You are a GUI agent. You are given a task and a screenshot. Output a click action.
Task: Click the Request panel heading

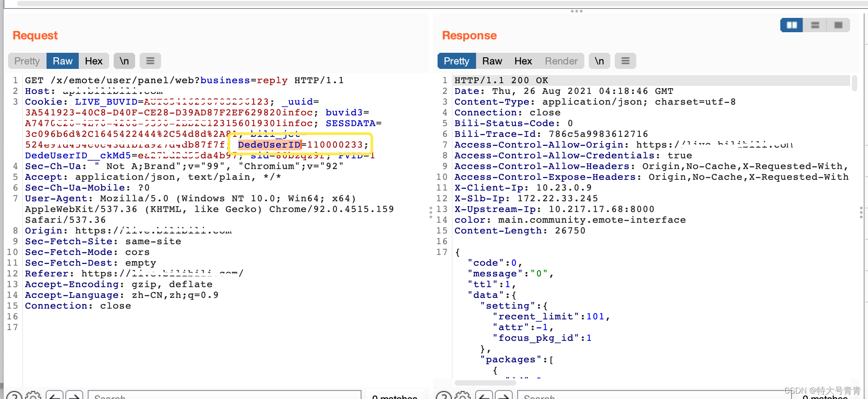pos(35,35)
